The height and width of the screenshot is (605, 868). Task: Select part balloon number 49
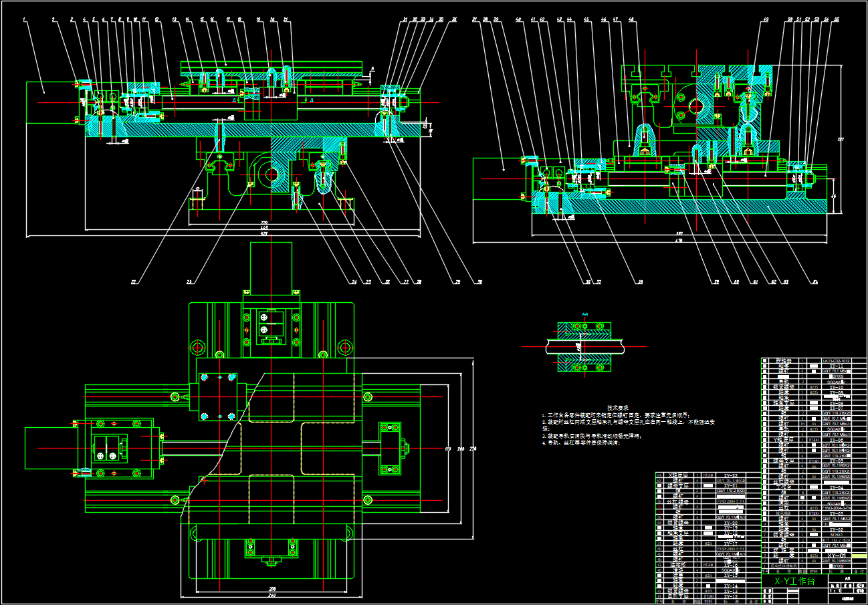click(x=764, y=20)
